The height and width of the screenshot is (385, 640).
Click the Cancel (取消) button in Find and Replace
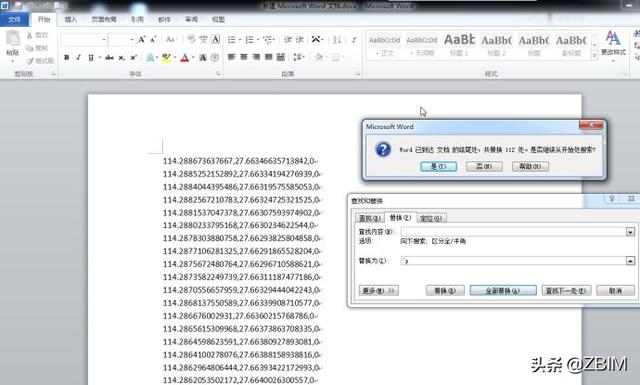615,291
